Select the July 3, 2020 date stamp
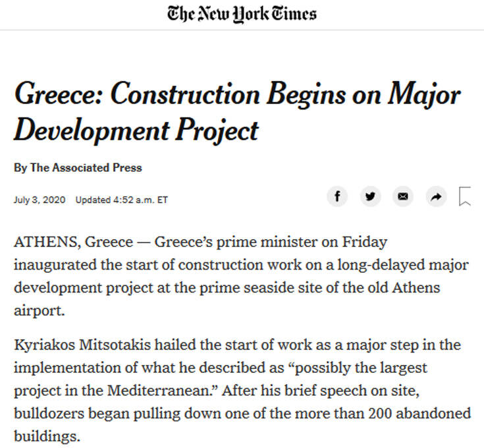 pos(40,200)
